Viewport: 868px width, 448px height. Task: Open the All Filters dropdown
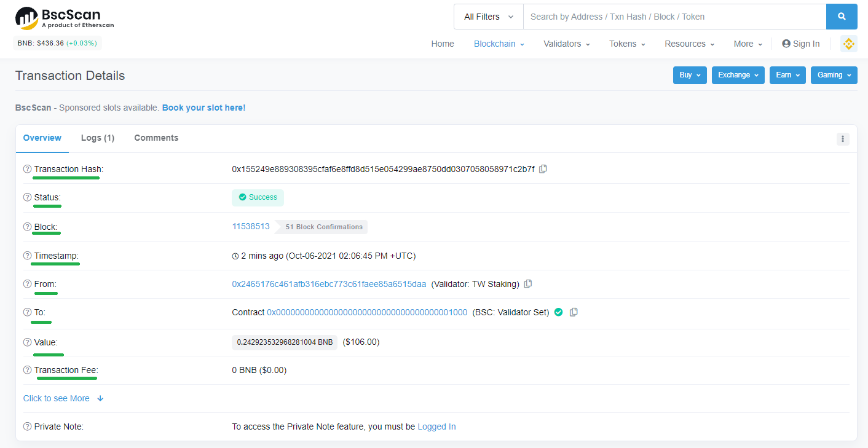[x=489, y=17]
